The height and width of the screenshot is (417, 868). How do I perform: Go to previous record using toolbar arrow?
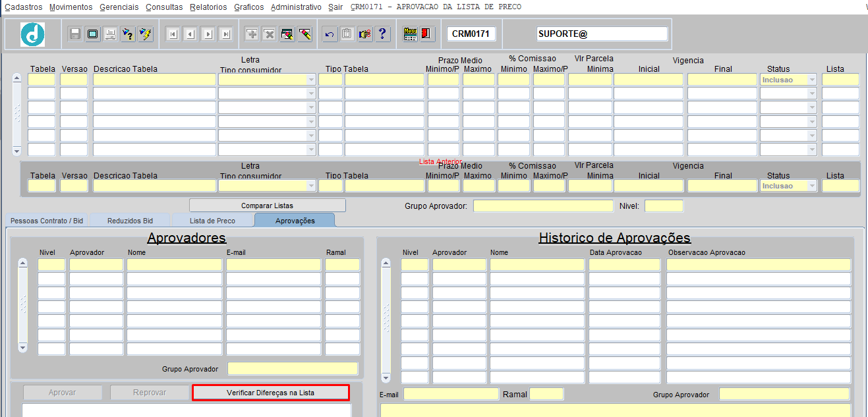[x=190, y=34]
